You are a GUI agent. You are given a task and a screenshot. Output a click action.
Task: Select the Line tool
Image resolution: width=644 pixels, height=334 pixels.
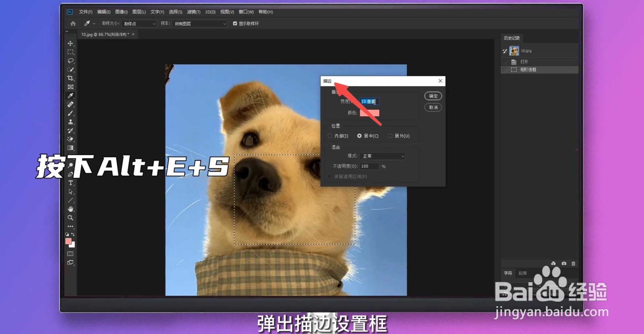point(70,200)
